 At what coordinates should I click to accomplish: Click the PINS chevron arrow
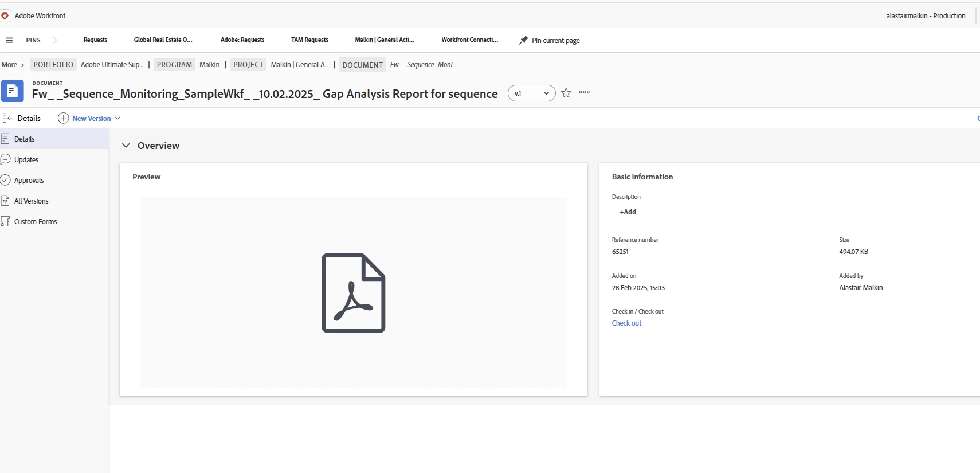click(55, 40)
